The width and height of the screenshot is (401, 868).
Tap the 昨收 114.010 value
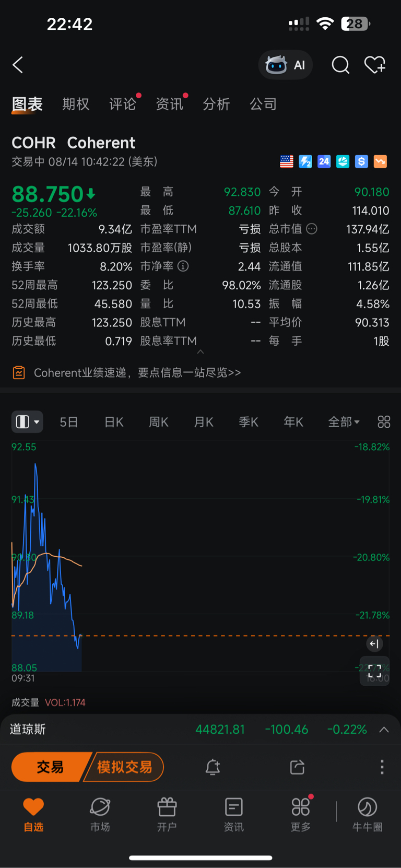click(371, 210)
